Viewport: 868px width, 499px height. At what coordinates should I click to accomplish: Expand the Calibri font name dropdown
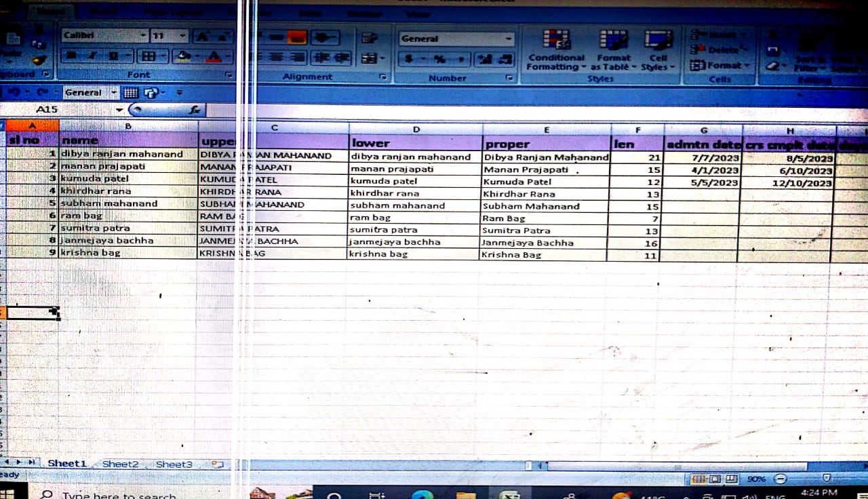(143, 36)
